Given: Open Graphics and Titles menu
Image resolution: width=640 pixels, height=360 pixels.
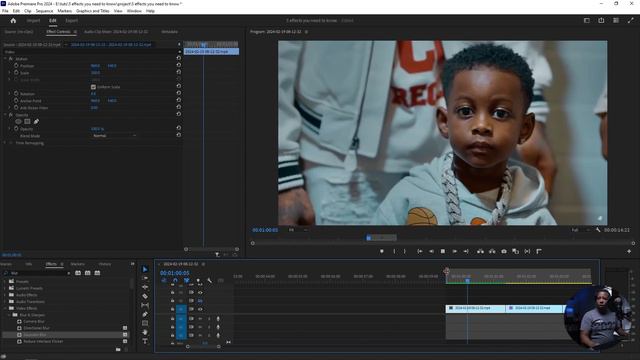Looking at the screenshot, I should pos(93,11).
